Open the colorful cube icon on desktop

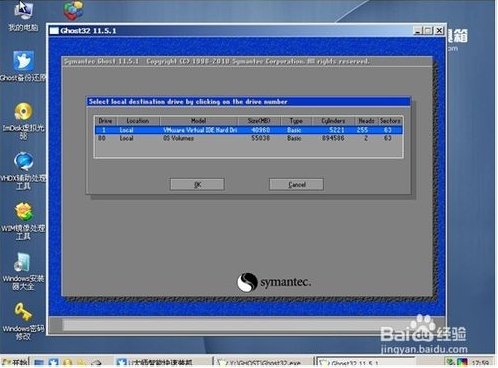[73, 10]
